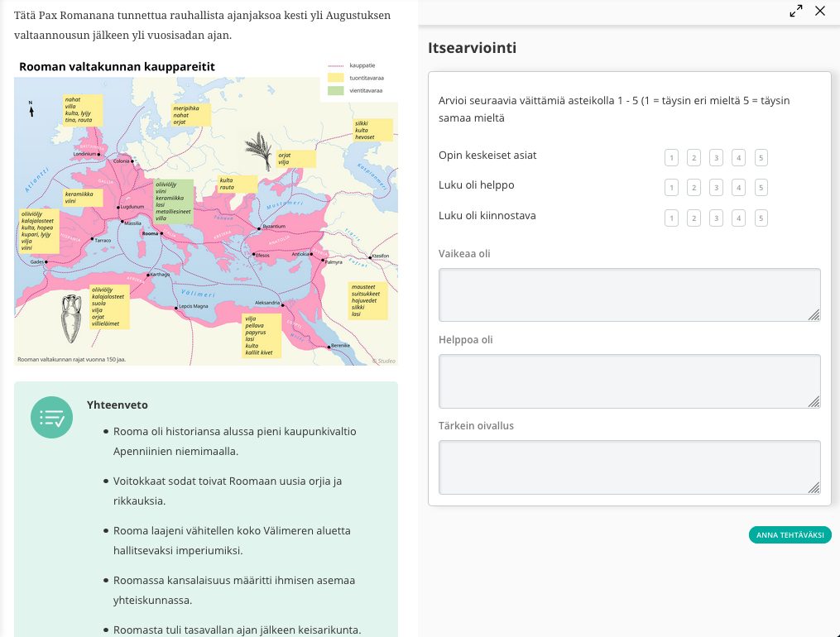Expand the self-assessment panel to fullscreen
The height and width of the screenshot is (637, 840).
click(796, 11)
